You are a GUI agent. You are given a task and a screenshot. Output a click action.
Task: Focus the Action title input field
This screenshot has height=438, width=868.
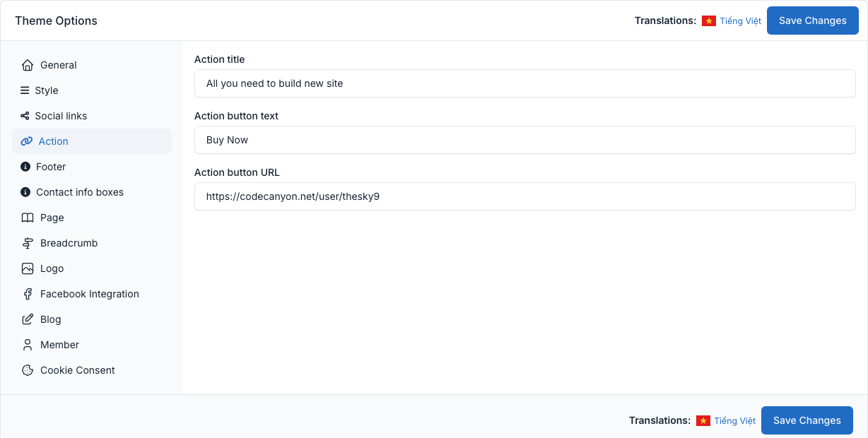tap(525, 83)
